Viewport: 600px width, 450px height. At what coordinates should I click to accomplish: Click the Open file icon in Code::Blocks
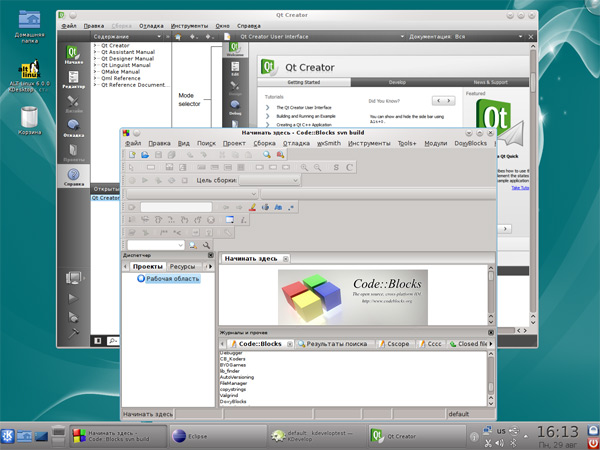(145, 155)
